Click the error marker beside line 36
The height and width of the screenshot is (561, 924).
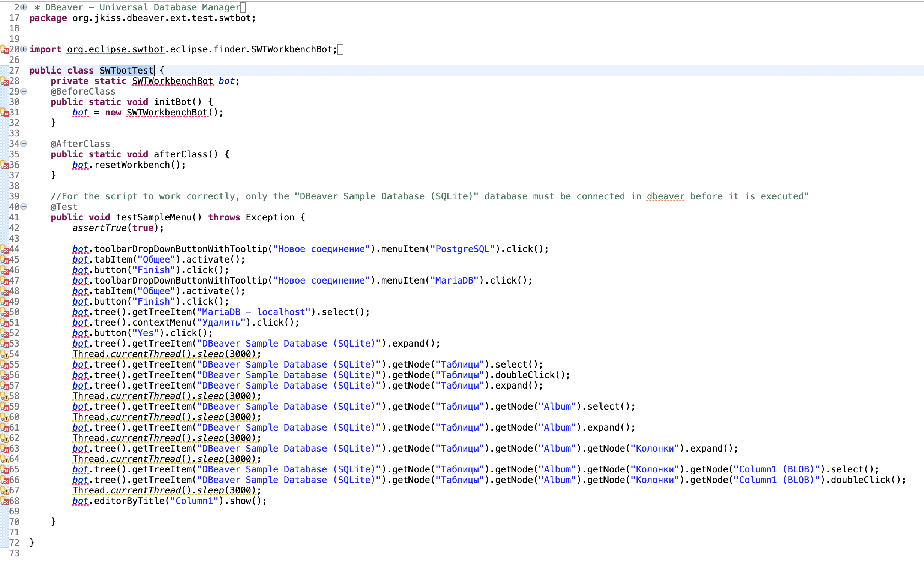[x=4, y=165]
